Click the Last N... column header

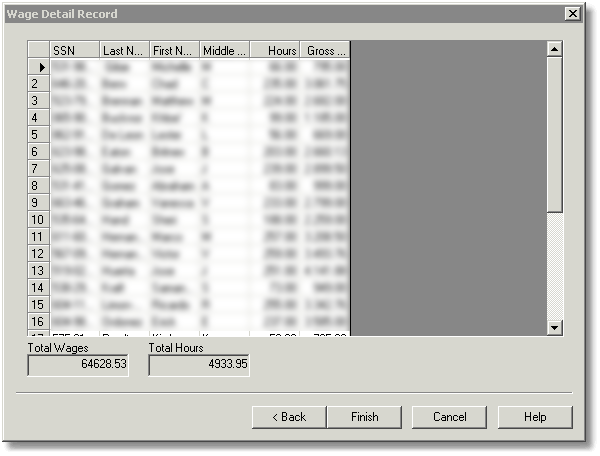click(124, 50)
